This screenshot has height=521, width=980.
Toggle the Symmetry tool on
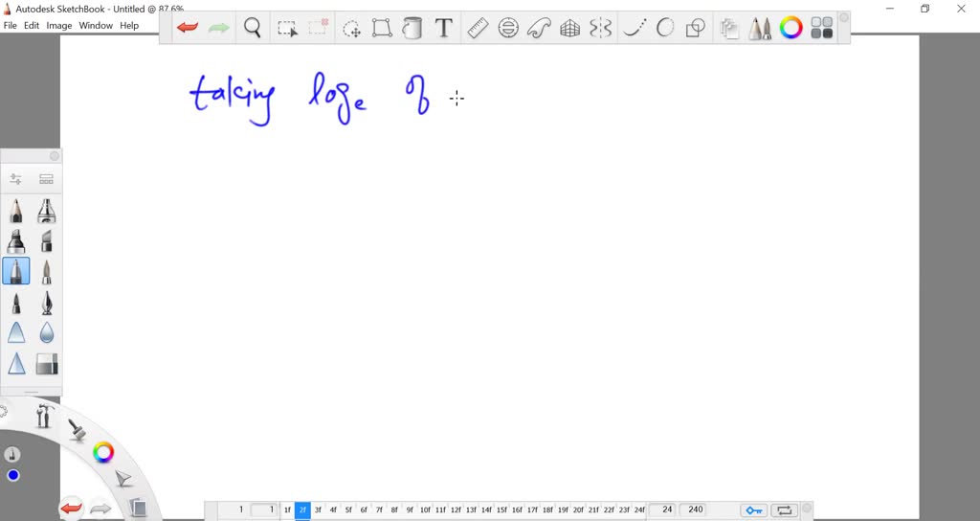click(x=601, y=28)
